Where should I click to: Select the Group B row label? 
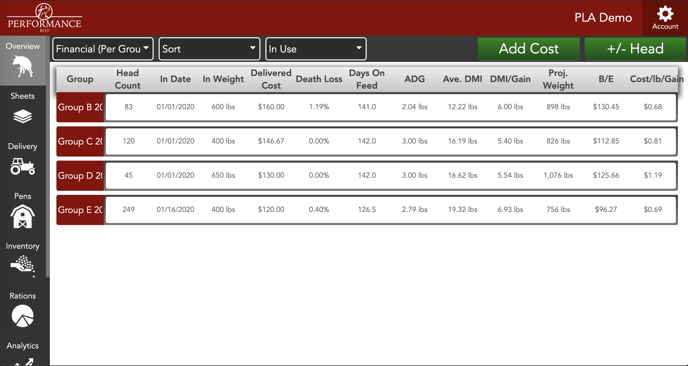[x=80, y=107]
